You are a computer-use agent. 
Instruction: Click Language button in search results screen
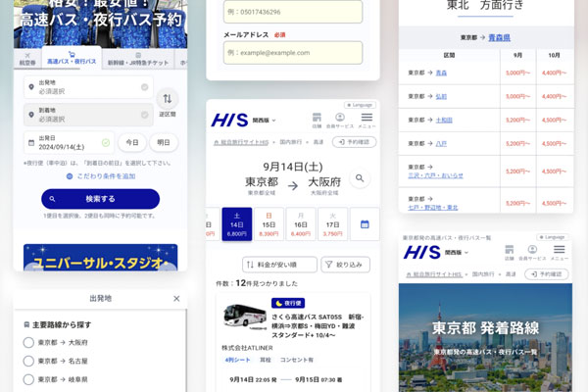click(x=360, y=105)
